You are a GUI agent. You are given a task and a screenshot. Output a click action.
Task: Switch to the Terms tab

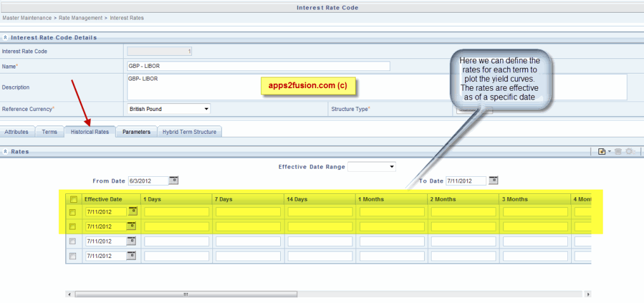pos(49,132)
